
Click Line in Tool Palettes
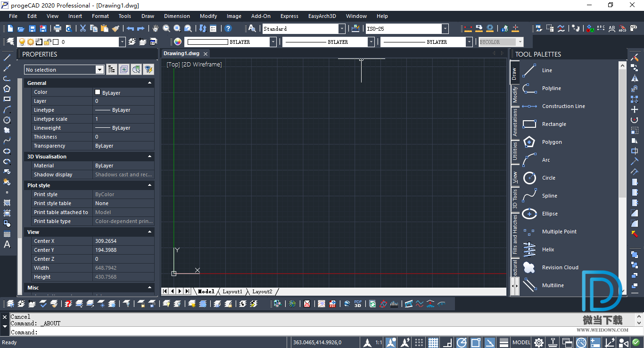(x=547, y=70)
